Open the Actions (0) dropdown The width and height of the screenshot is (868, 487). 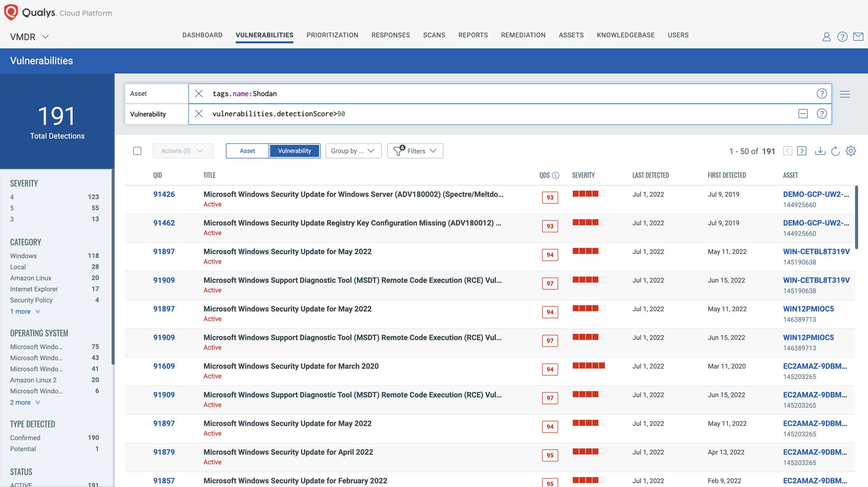tap(183, 151)
